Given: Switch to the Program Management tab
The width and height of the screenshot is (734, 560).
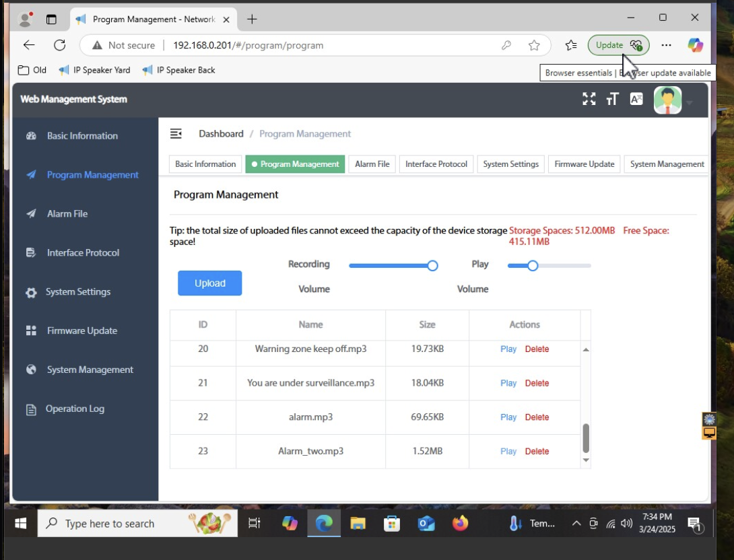Looking at the screenshot, I should pos(295,164).
